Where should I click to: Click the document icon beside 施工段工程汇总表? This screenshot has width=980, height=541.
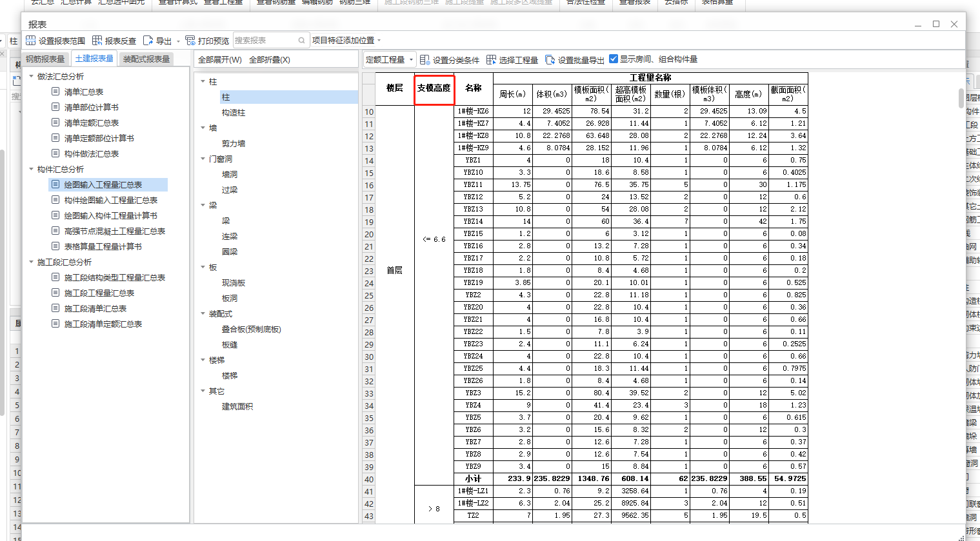(55, 293)
